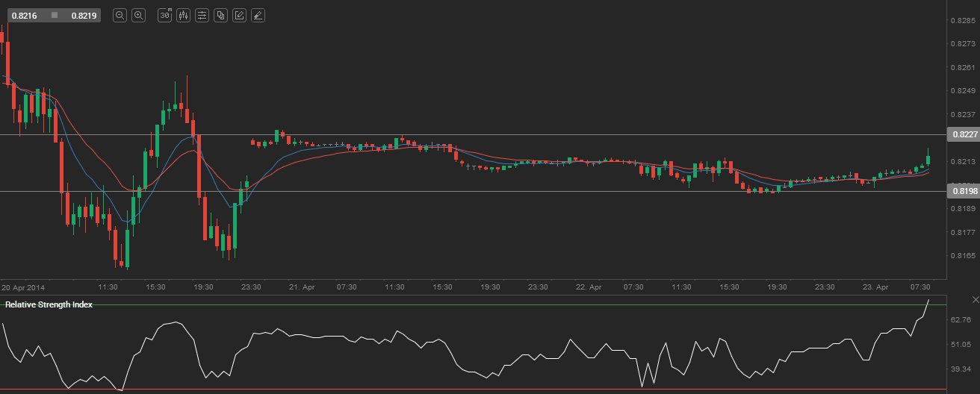Open the indicator settings sliders icon
Viewport: 980px width, 394px height.
[x=202, y=15]
